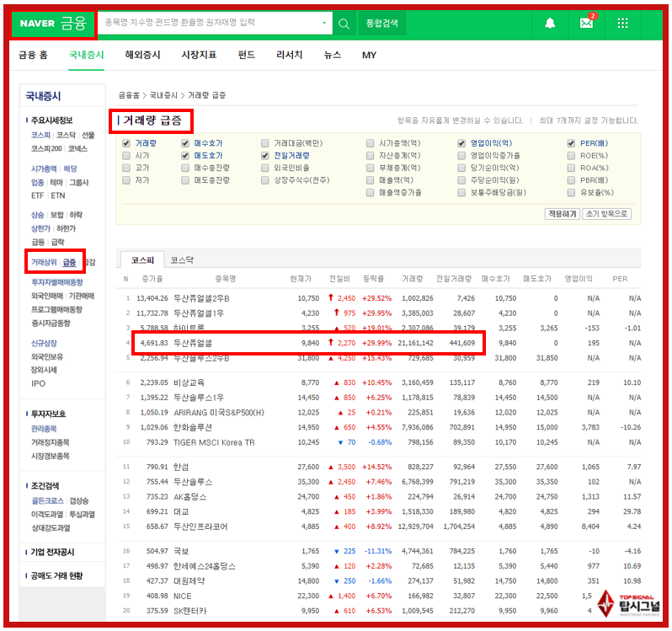Click the magnifier search icon
This screenshot has height=631, width=672.
click(344, 24)
